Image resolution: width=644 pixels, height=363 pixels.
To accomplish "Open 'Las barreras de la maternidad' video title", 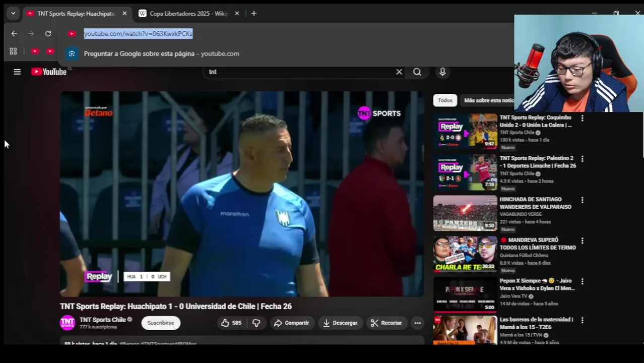I will 537,323.
